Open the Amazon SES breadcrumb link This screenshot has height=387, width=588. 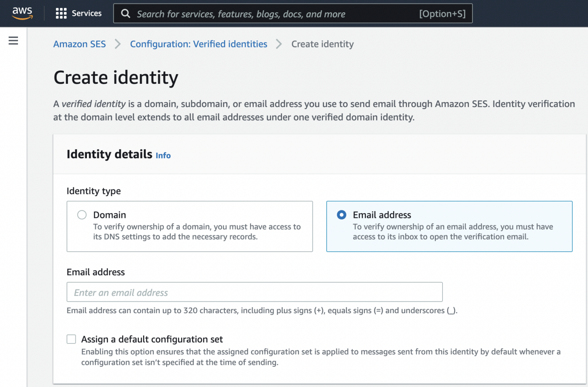(79, 44)
